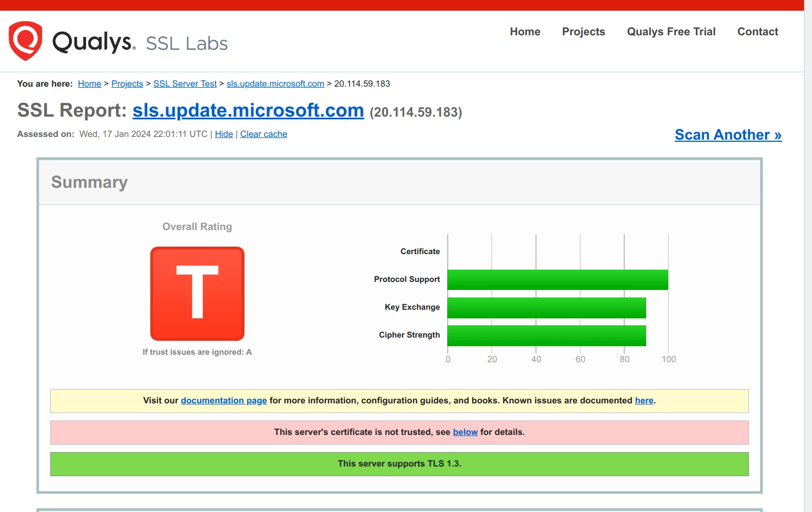Click the 'Wed, 17 Jan 2024 22:01:11 UTC' timestamp
The width and height of the screenshot is (812, 512).
point(143,134)
